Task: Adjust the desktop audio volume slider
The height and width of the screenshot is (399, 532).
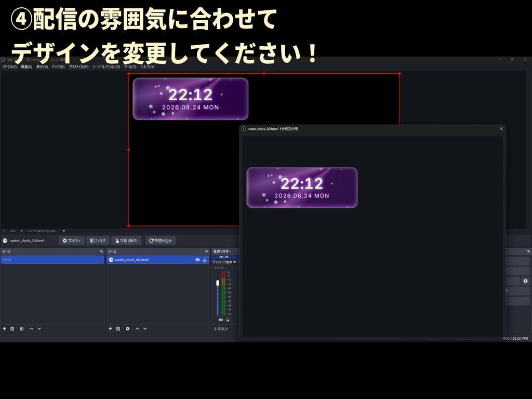Action: tap(218, 283)
